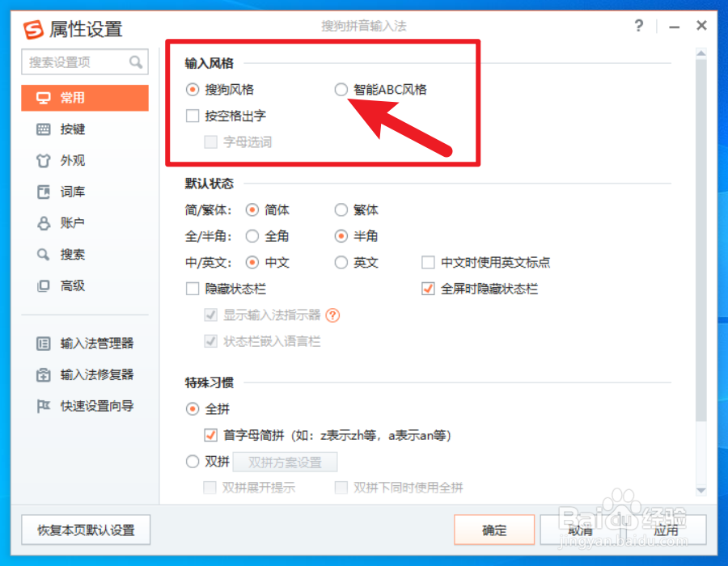The width and height of the screenshot is (728, 566).
Task: Click the search magnifier icon in settings search
Action: (x=136, y=62)
